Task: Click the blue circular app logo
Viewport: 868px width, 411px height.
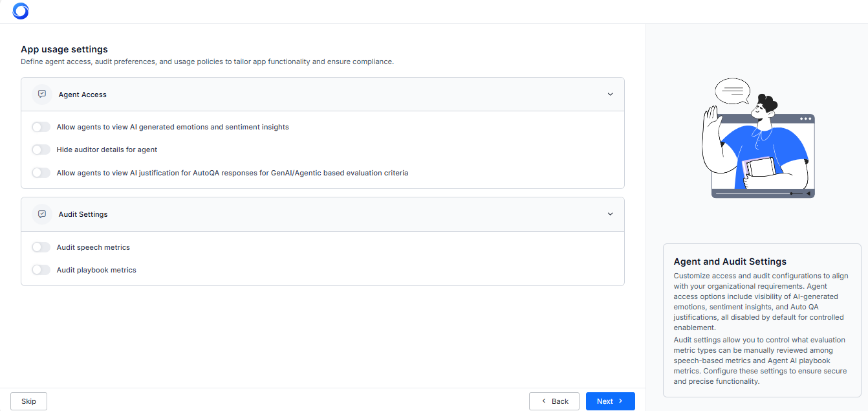Action: pyautogui.click(x=21, y=11)
